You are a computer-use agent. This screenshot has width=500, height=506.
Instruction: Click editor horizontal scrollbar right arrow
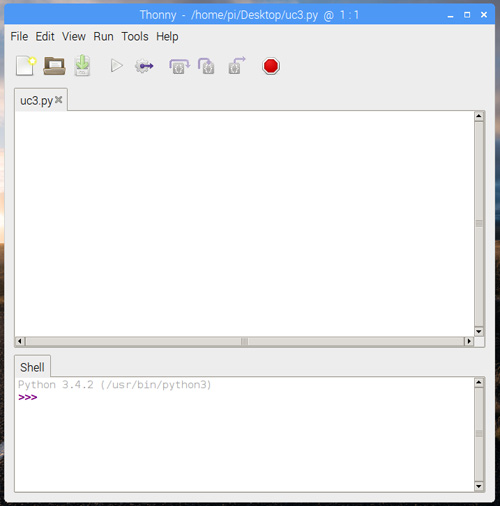click(469, 341)
